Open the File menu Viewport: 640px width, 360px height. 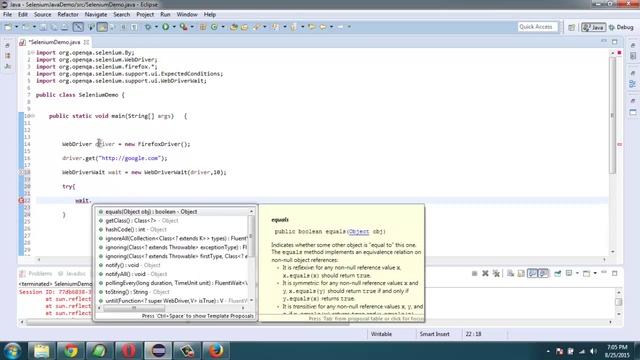(x=7, y=14)
